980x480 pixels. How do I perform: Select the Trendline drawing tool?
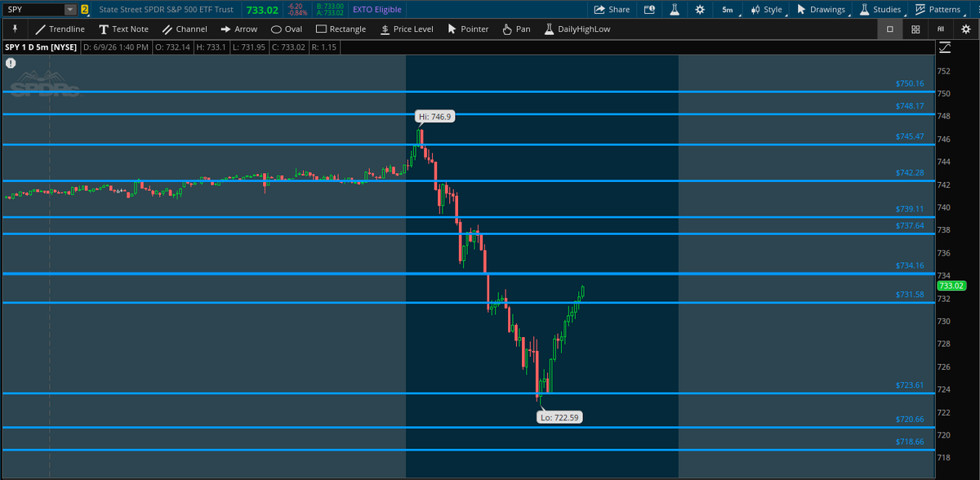click(60, 29)
